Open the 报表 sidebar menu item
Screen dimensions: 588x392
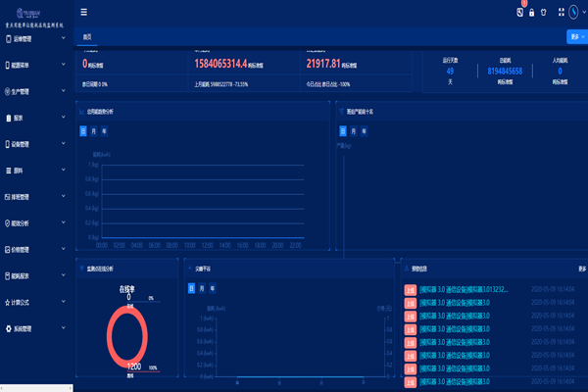[x=18, y=118]
